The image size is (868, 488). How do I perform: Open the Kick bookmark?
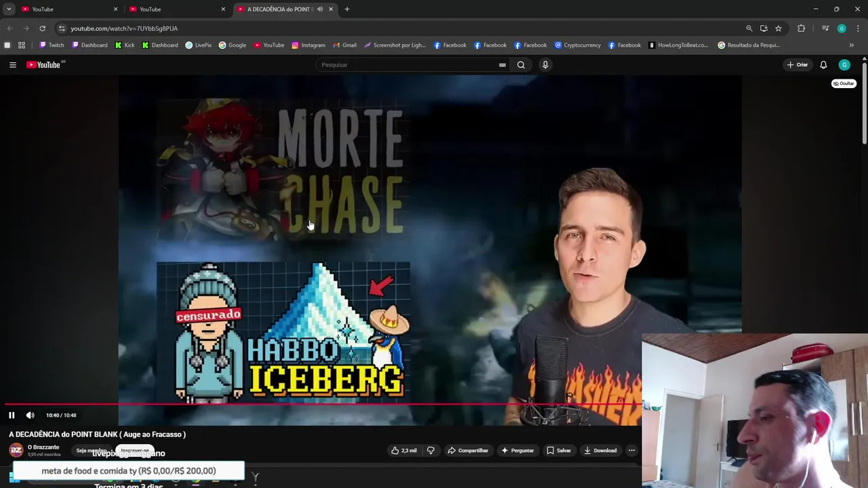(125, 45)
